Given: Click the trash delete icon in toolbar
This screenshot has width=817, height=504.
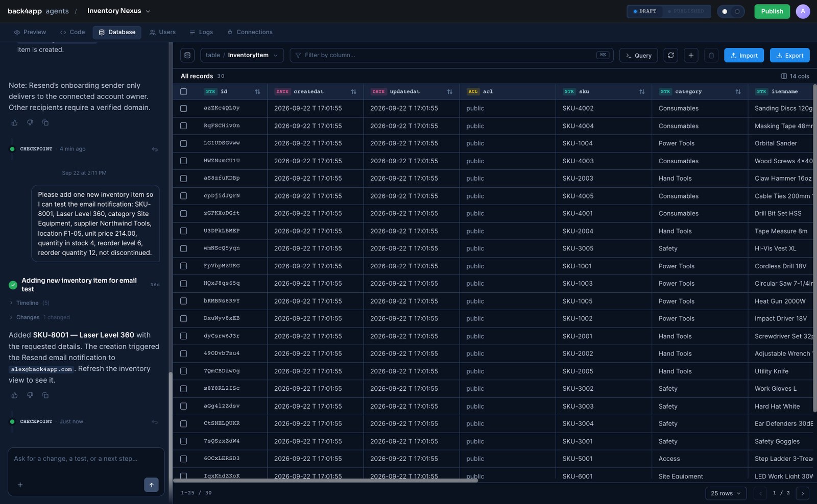Looking at the screenshot, I should tap(711, 55).
